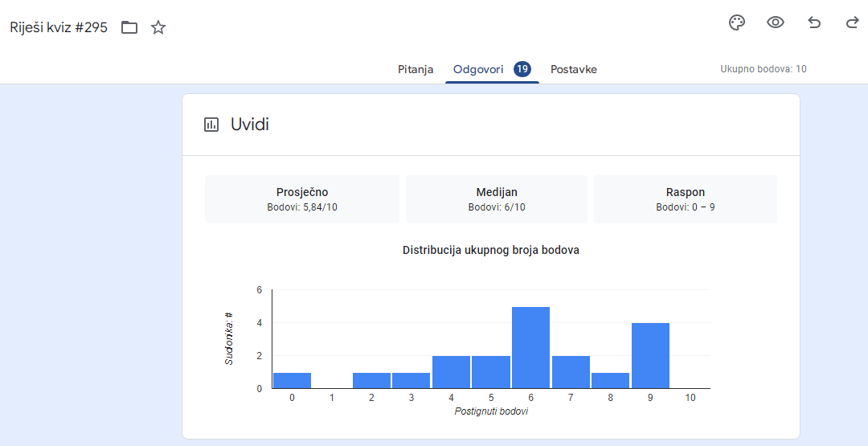The image size is (868, 446).
Task: Click the histogram bar for score 0
Action: [x=293, y=381]
